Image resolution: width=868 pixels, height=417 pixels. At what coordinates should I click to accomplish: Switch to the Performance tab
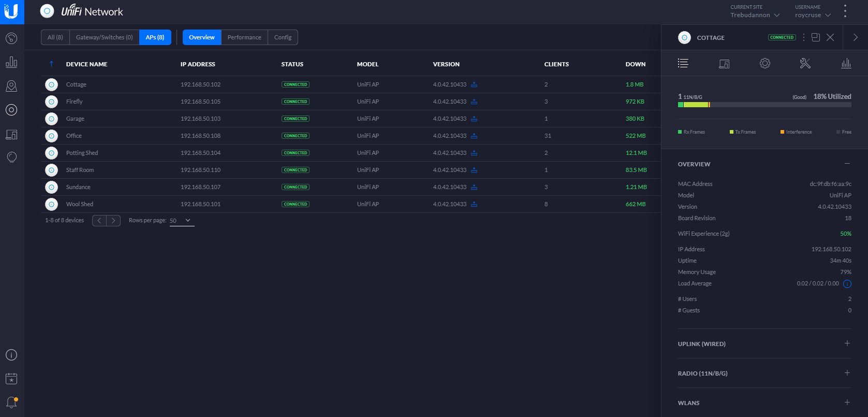click(x=244, y=37)
